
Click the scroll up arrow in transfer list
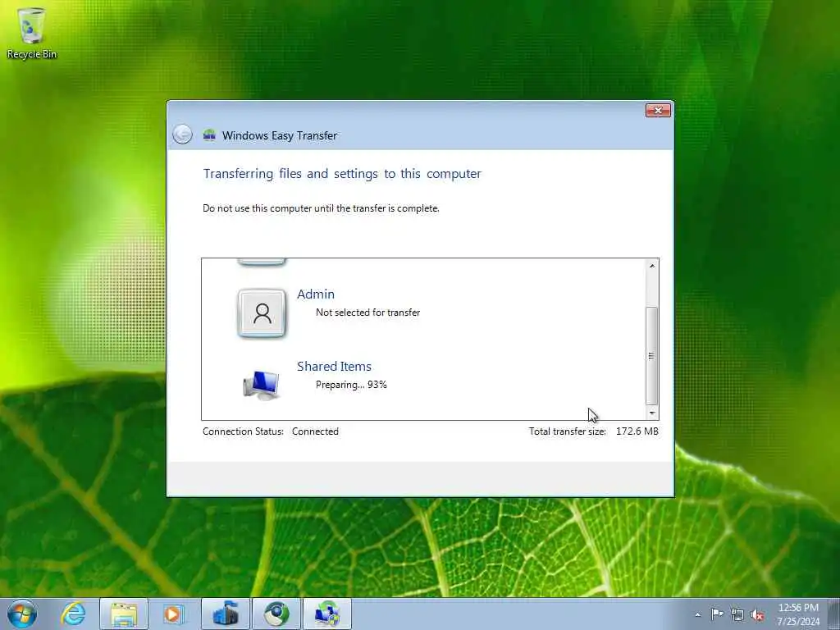652,266
